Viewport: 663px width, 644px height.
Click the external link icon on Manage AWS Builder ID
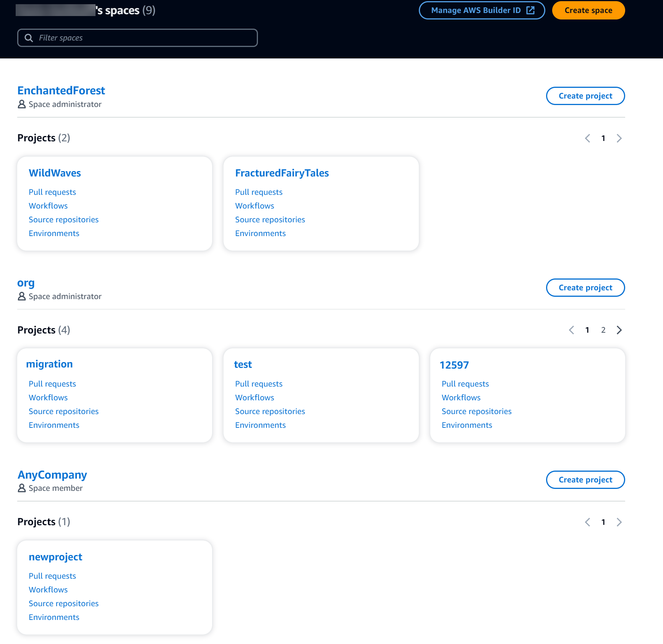pyautogui.click(x=531, y=10)
